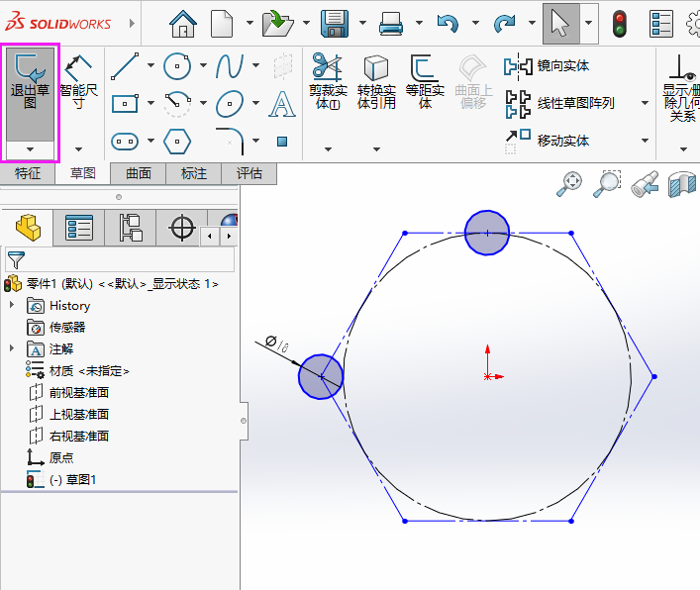Expand the History tree node
This screenshot has width=700, height=590.
pyautogui.click(x=12, y=305)
